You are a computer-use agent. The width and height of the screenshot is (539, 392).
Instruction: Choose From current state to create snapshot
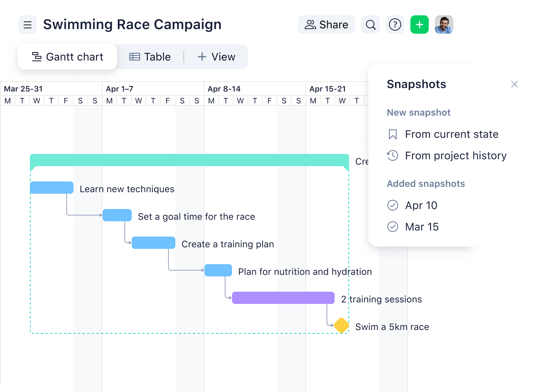coord(452,134)
